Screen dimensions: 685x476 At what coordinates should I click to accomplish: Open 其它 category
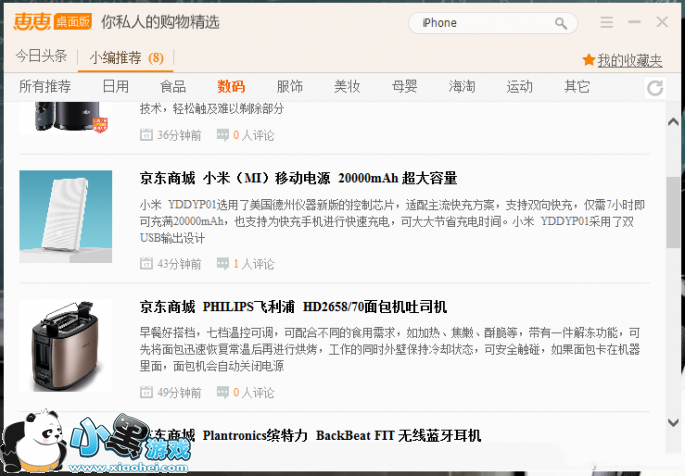coord(577,86)
